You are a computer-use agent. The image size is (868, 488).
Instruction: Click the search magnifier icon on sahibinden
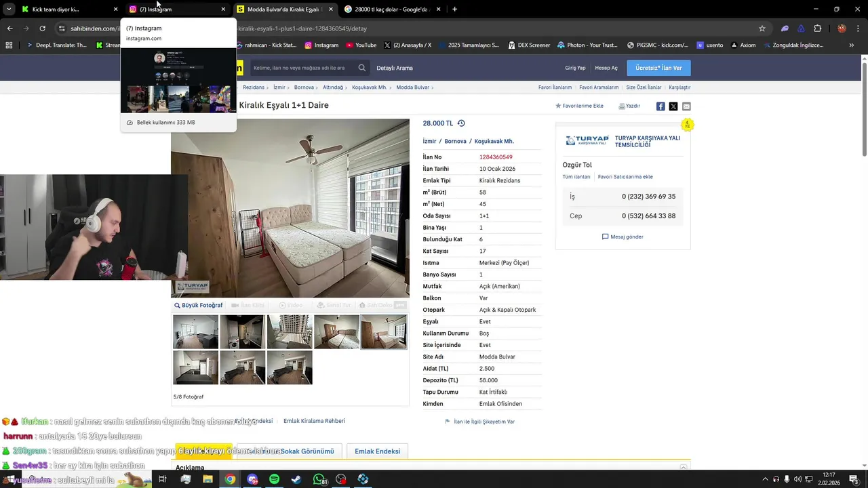point(362,68)
